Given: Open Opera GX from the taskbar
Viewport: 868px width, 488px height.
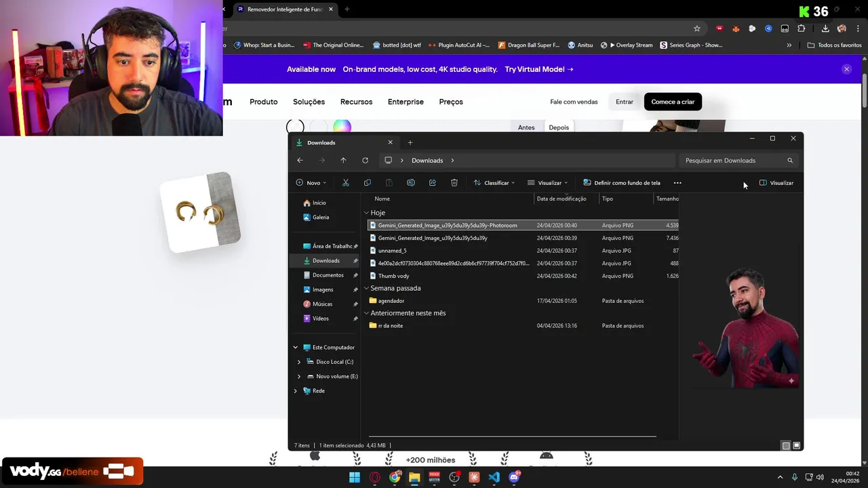Looking at the screenshot, I should 374,477.
